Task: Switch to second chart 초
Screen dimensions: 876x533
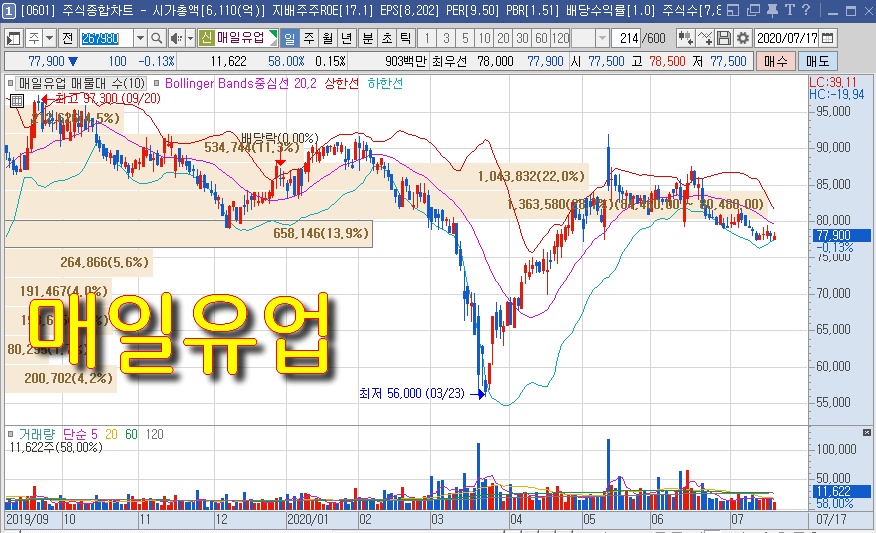Action: click(x=387, y=39)
